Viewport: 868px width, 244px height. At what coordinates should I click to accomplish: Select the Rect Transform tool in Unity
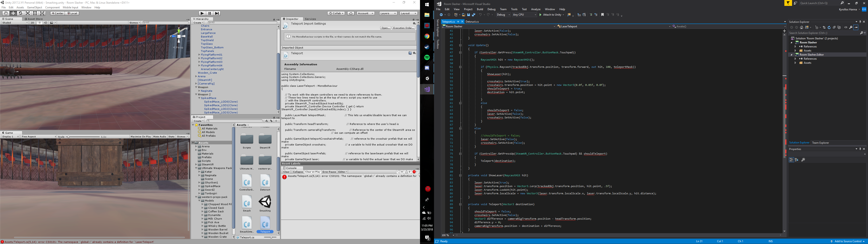[35, 13]
